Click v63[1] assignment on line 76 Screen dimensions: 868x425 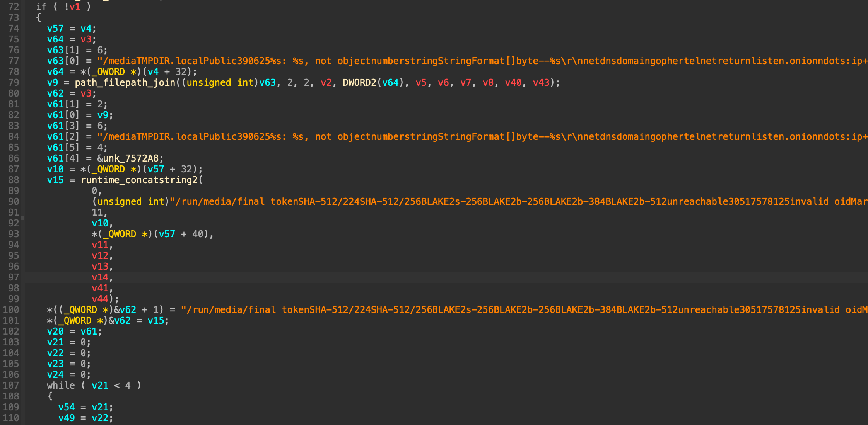click(63, 50)
